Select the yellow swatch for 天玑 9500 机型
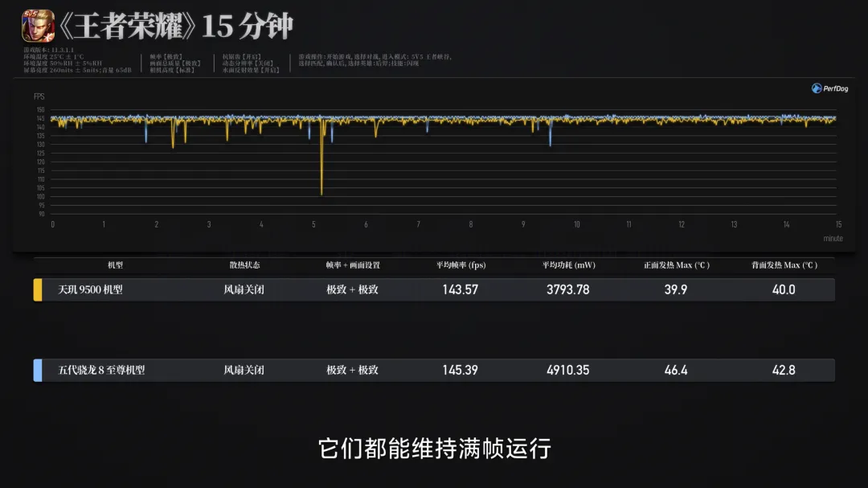The image size is (868, 488). click(38, 289)
